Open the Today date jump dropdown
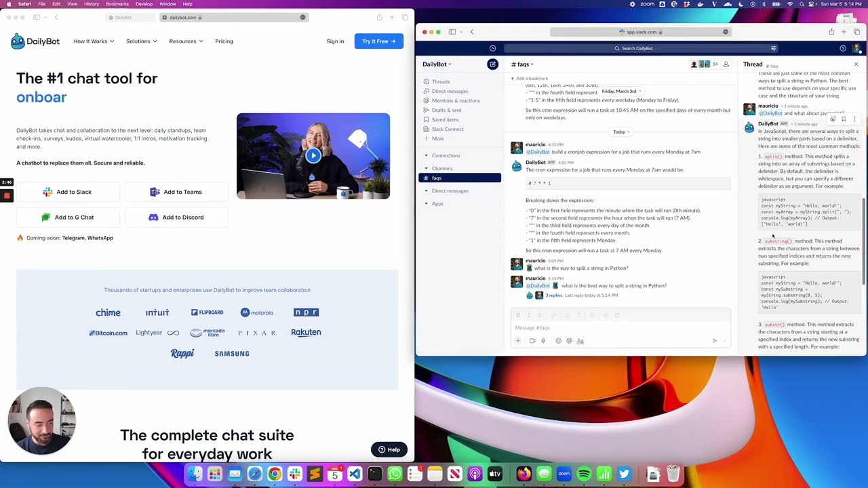This screenshot has width=868, height=488. (621, 132)
